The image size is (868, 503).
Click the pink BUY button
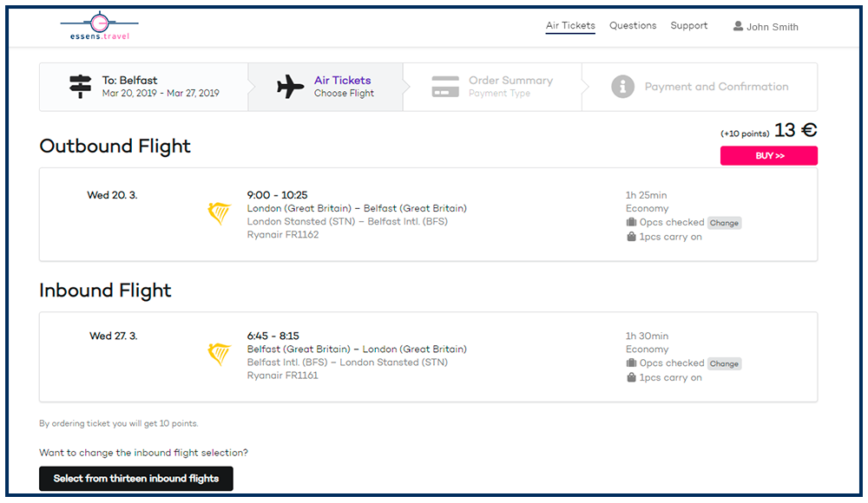[769, 155]
